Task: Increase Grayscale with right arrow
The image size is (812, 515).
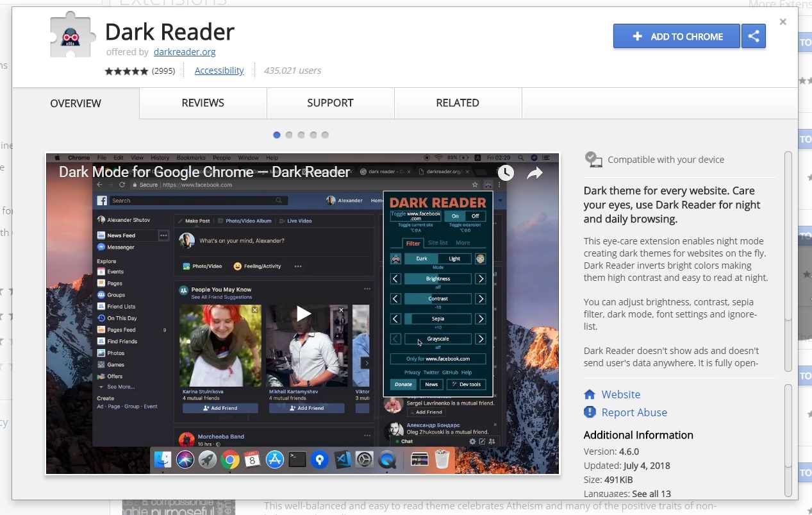Action: pos(480,339)
